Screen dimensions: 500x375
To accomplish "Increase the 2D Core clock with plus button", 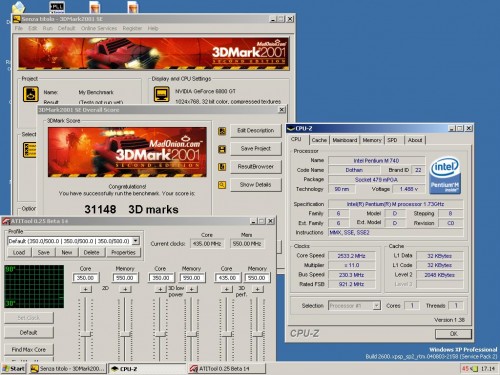I will pos(86,289).
